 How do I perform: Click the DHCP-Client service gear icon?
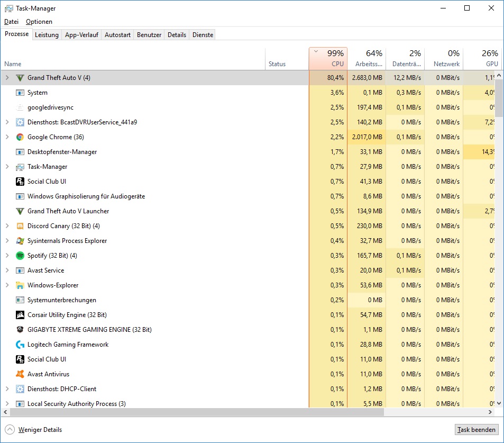(20, 388)
